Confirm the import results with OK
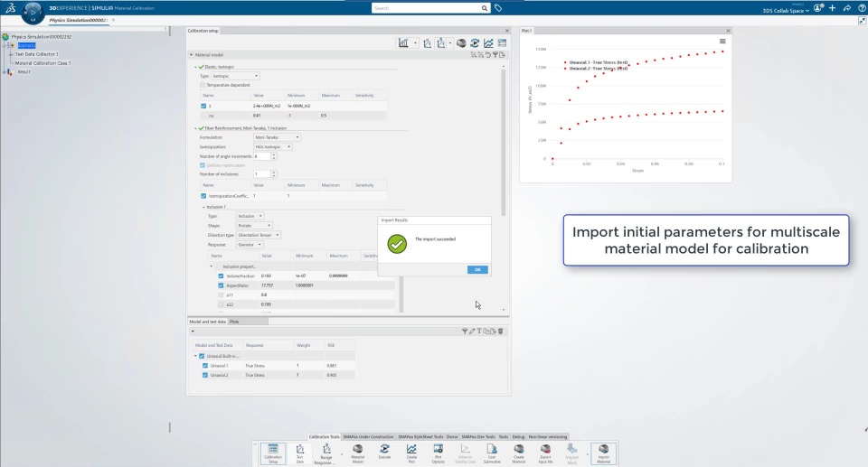This screenshot has height=467, width=868. [x=477, y=269]
